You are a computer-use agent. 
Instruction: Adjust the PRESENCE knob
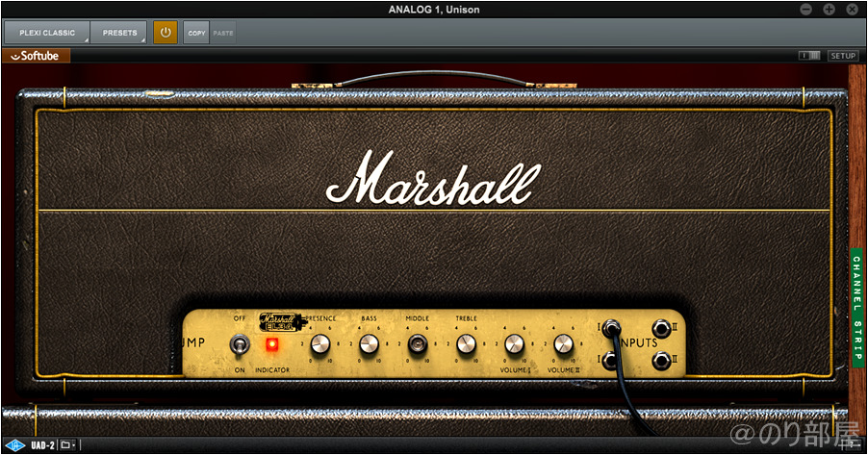pyautogui.click(x=319, y=344)
